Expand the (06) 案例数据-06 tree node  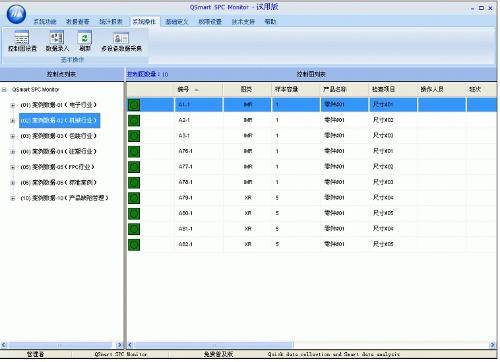pyautogui.click(x=13, y=183)
